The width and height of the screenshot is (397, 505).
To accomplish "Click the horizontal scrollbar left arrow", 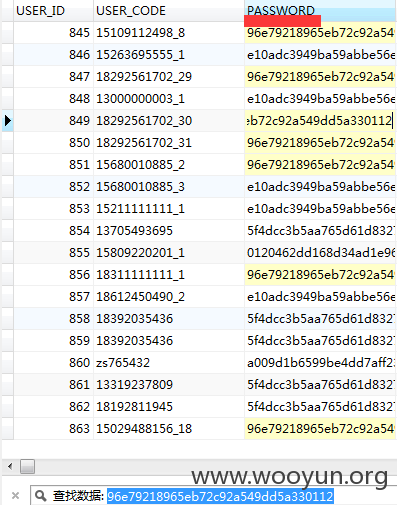I will (x=10, y=466).
